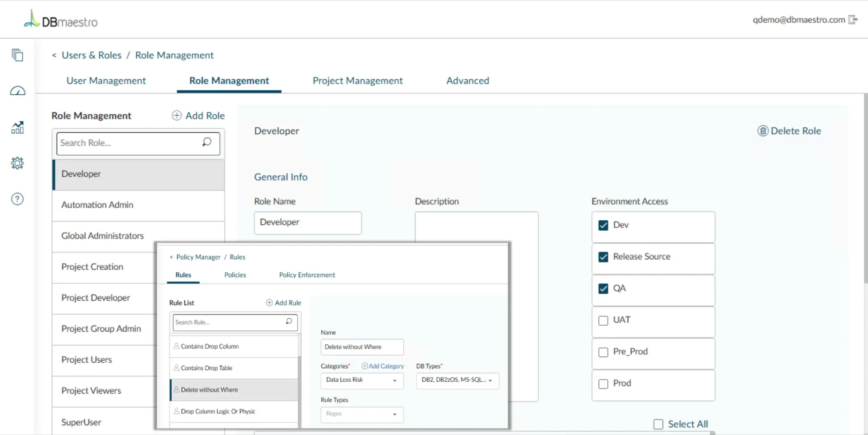Click the trash icon for Delete Role

pos(763,131)
